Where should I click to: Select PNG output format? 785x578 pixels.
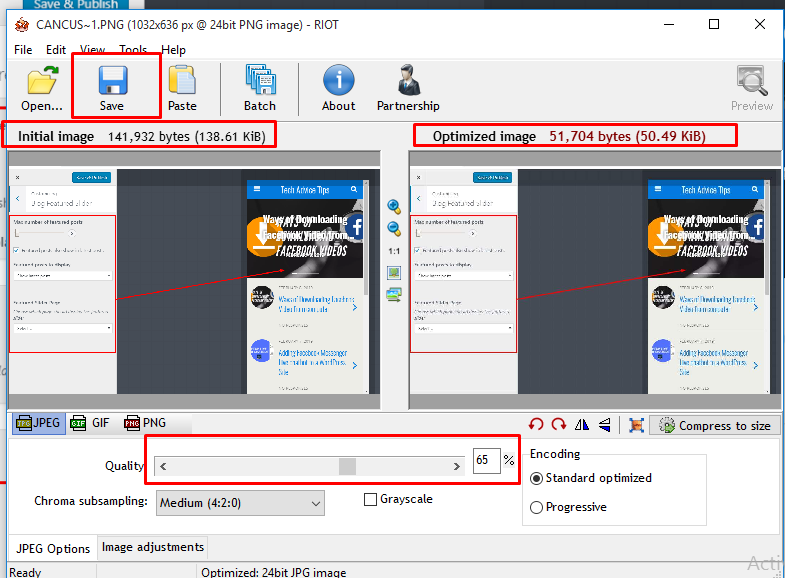pyautogui.click(x=145, y=423)
